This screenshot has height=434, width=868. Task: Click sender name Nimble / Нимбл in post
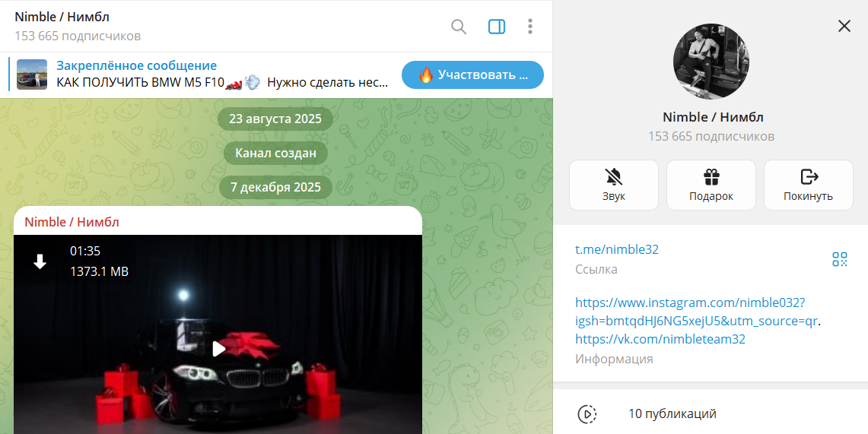(x=72, y=222)
